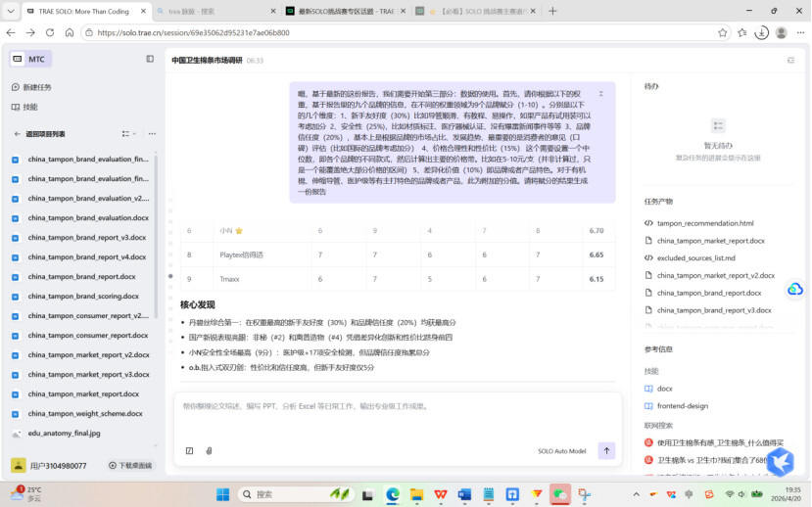This screenshot has width=812, height=507.
Task: Click the slash command icon in input box
Action: pos(189,451)
